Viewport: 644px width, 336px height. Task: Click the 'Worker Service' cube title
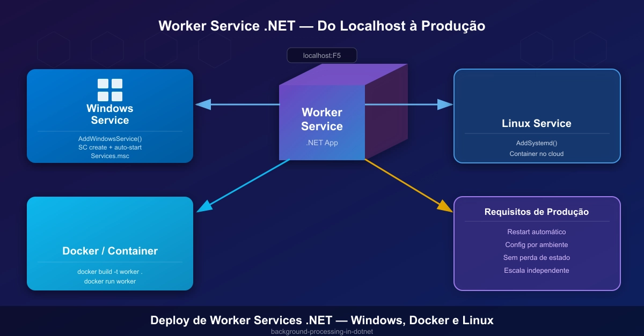pos(322,120)
